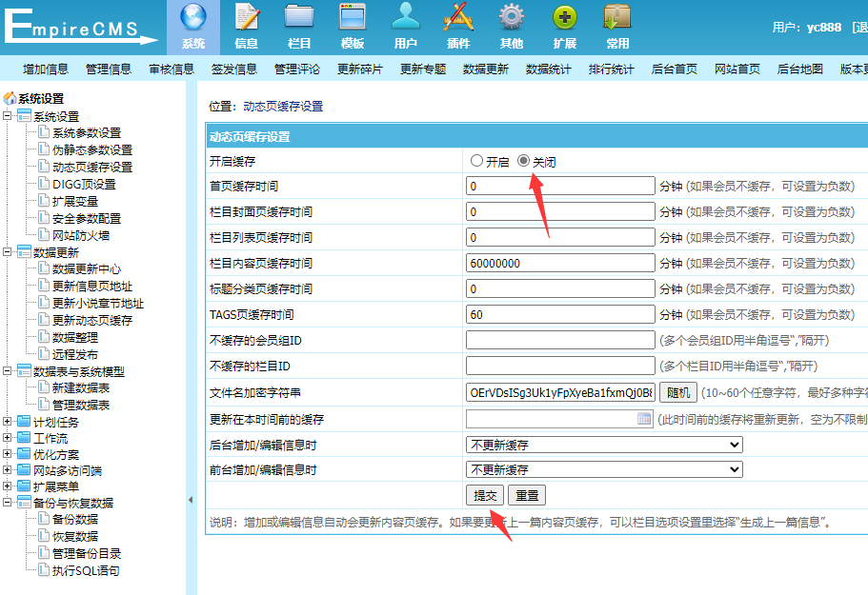Click the 随机 button to generate string

pos(676,391)
